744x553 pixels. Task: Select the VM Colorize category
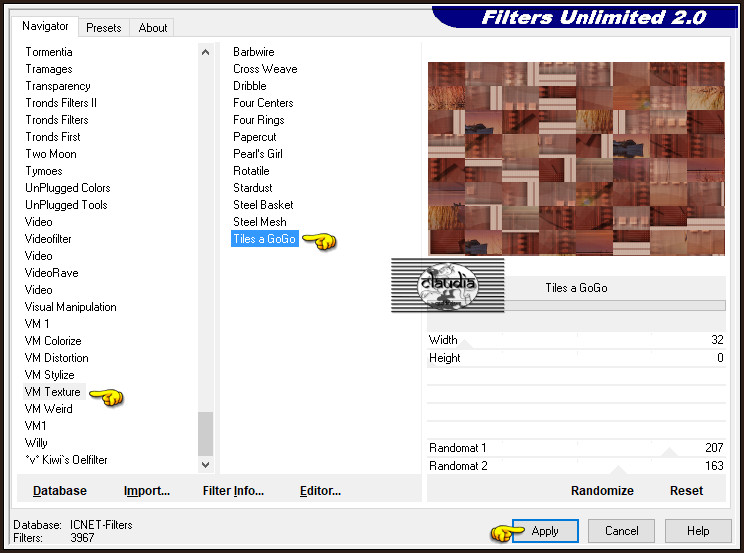tap(53, 341)
